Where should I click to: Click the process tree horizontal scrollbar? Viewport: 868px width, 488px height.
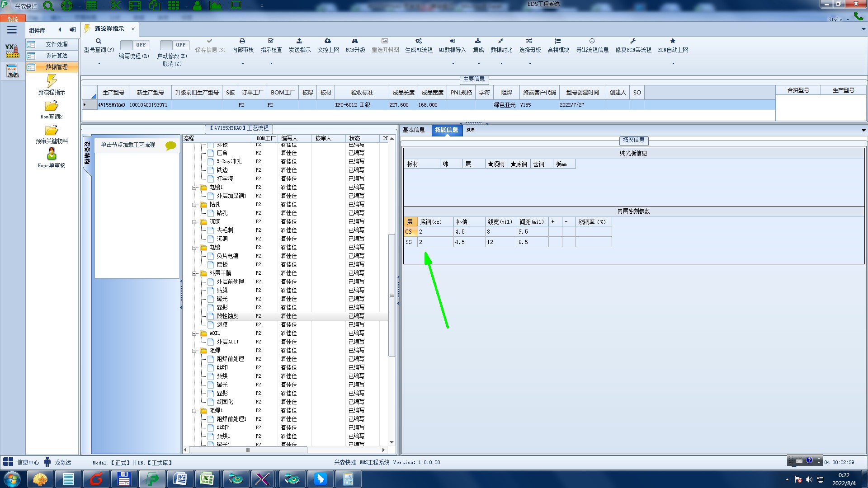coord(248,450)
